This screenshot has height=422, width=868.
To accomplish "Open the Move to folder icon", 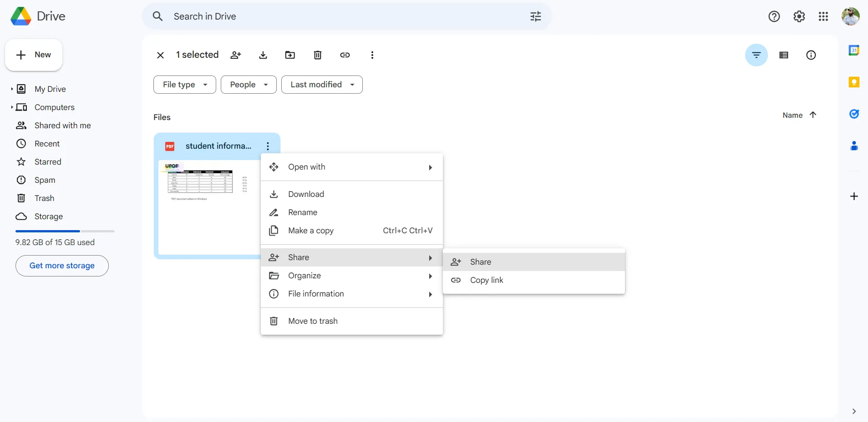I will [290, 55].
